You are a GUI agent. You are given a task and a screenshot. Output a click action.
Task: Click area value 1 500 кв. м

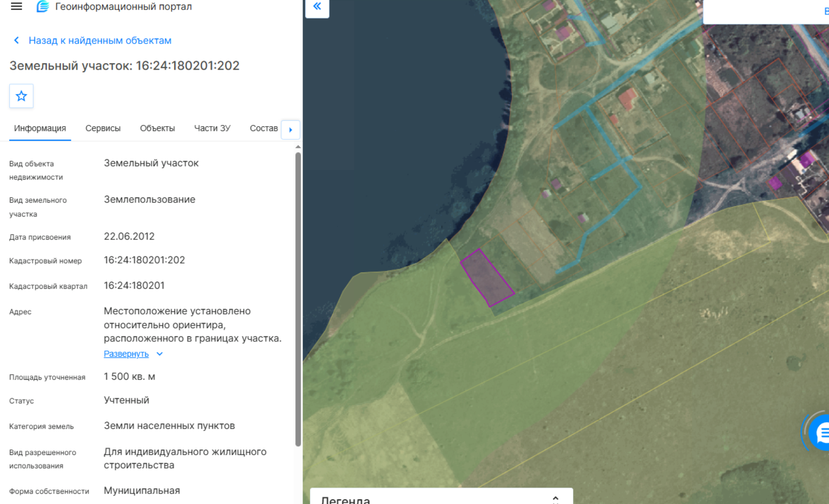pyautogui.click(x=129, y=377)
